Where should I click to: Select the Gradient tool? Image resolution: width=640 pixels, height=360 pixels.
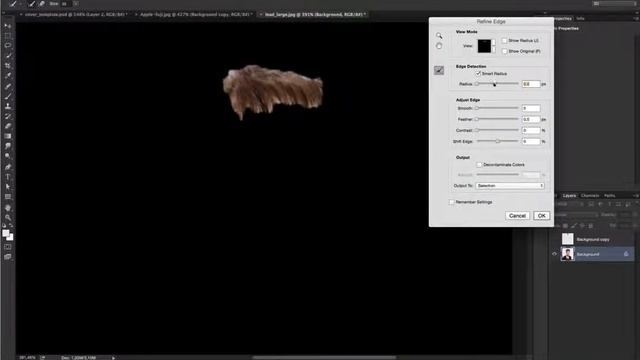click(x=8, y=136)
